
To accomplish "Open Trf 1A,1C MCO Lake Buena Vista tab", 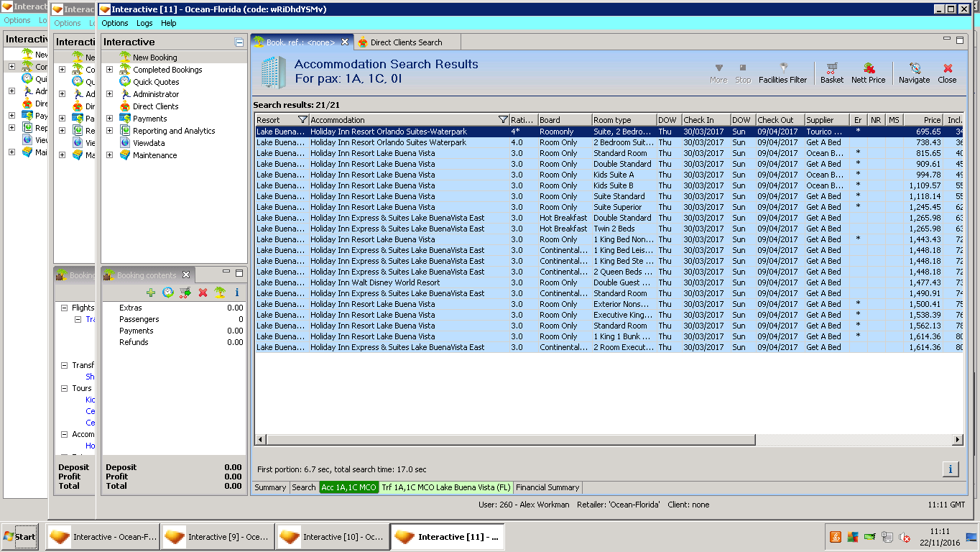I will pos(446,487).
